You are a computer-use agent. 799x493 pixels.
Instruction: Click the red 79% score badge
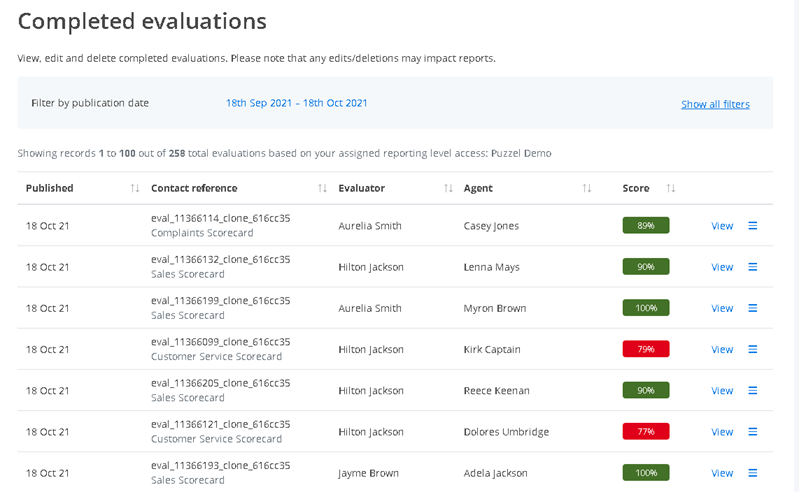tap(646, 349)
